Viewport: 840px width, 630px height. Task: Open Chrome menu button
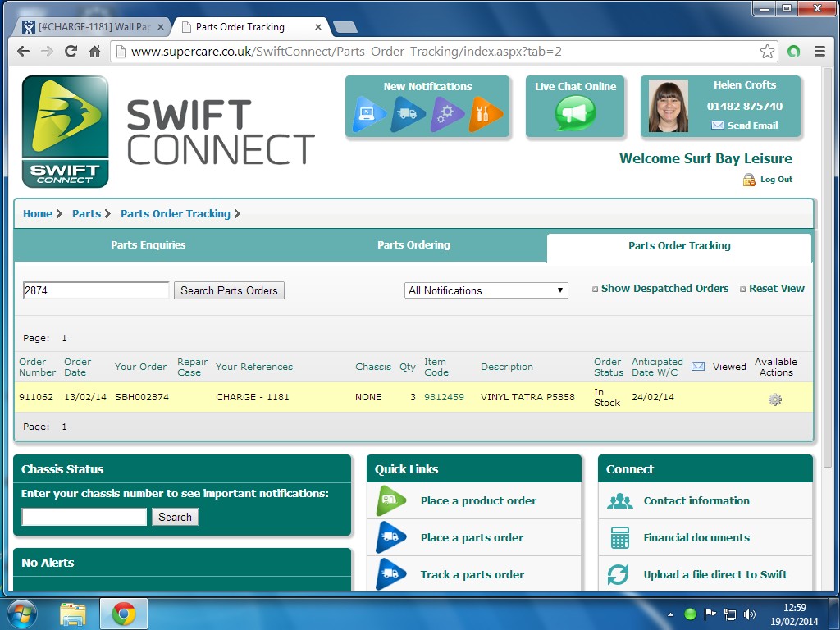click(x=819, y=52)
